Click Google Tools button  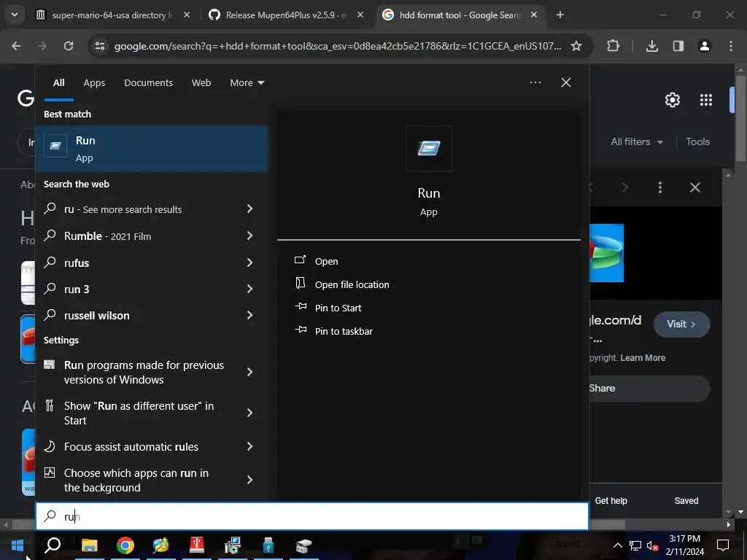697,142
